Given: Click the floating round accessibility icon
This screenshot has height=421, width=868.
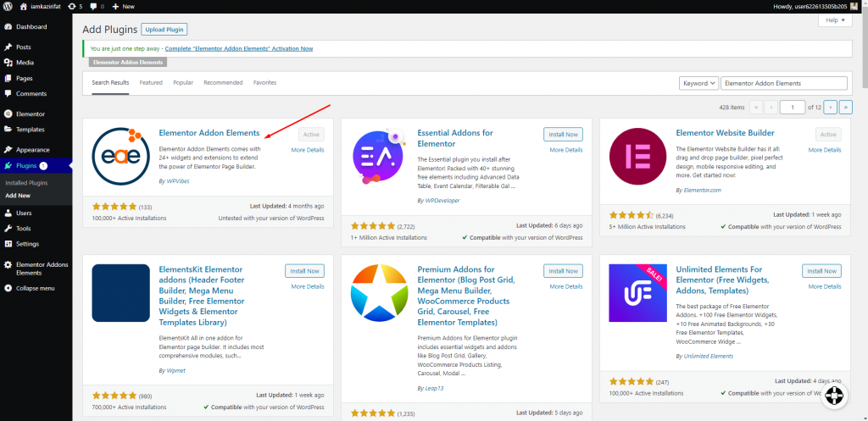Looking at the screenshot, I should pyautogui.click(x=835, y=396).
